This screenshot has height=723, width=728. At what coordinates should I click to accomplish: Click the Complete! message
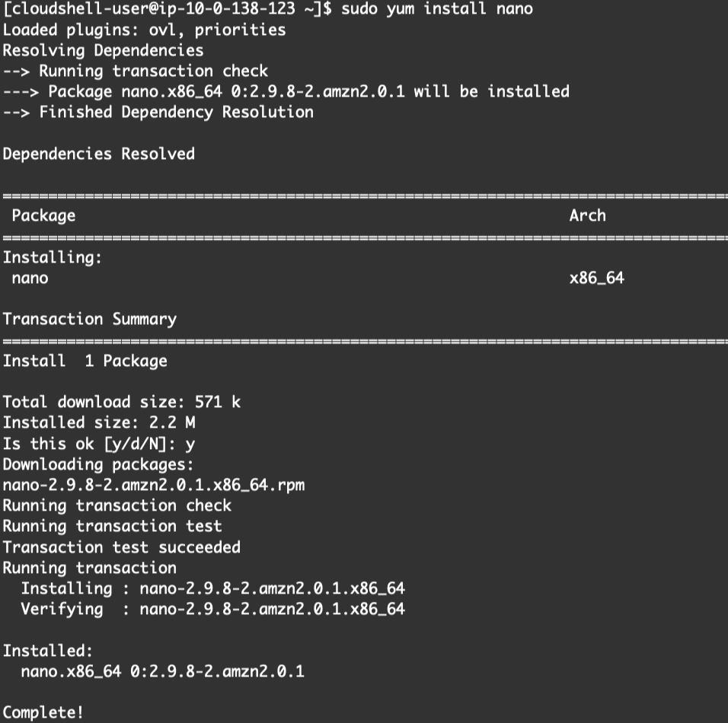pyautogui.click(x=43, y=712)
